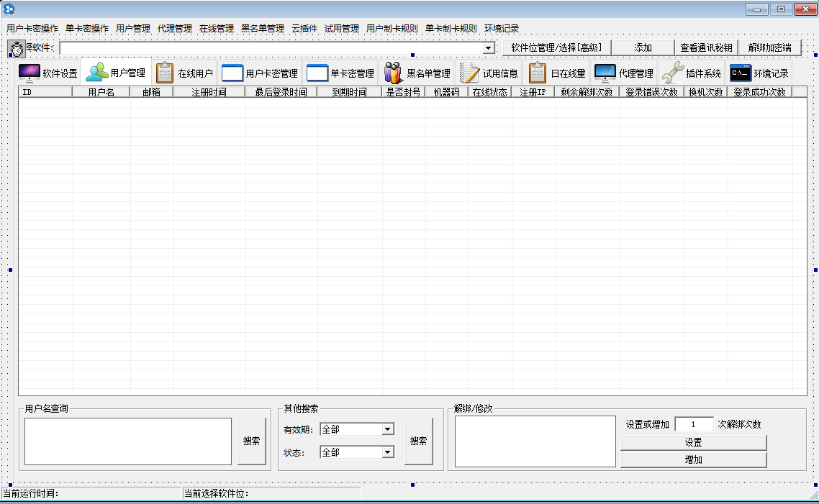Open the 黑名单管理 people icon
Viewport: 819px width, 504px height.
pyautogui.click(x=393, y=73)
